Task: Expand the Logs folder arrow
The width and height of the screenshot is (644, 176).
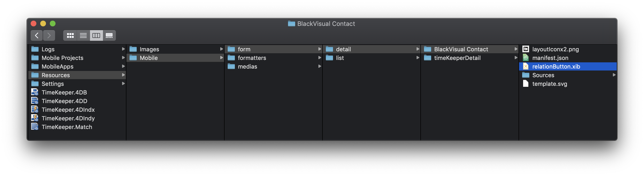Action: (x=123, y=49)
